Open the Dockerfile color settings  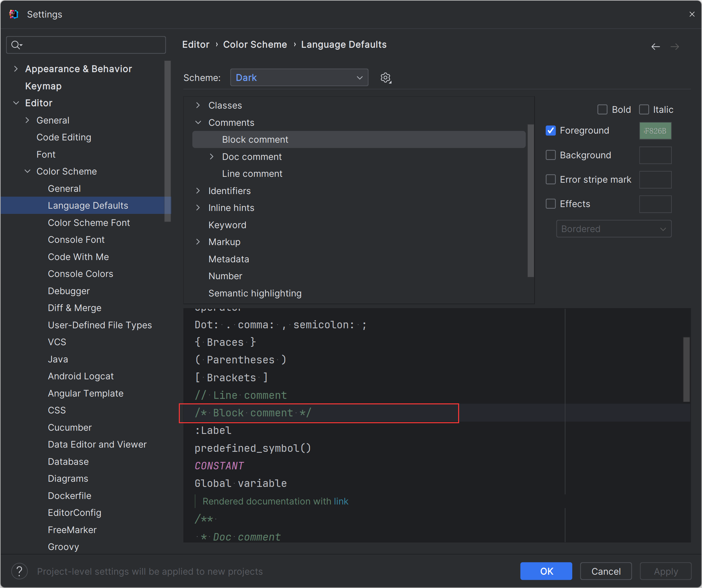click(x=70, y=495)
